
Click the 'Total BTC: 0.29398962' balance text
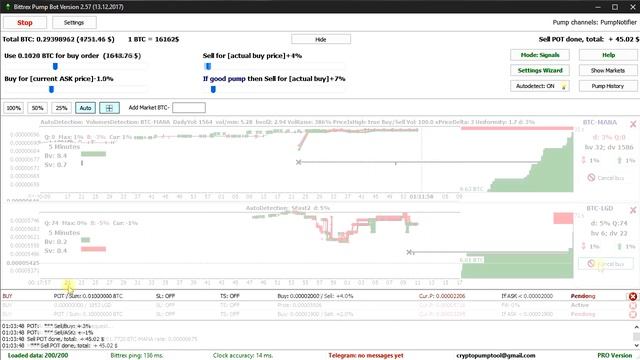58,39
